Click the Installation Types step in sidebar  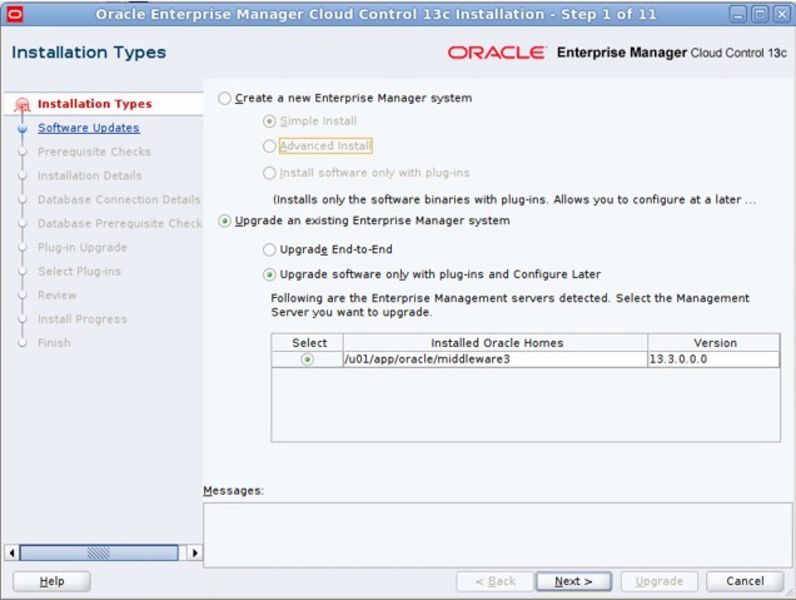[94, 104]
